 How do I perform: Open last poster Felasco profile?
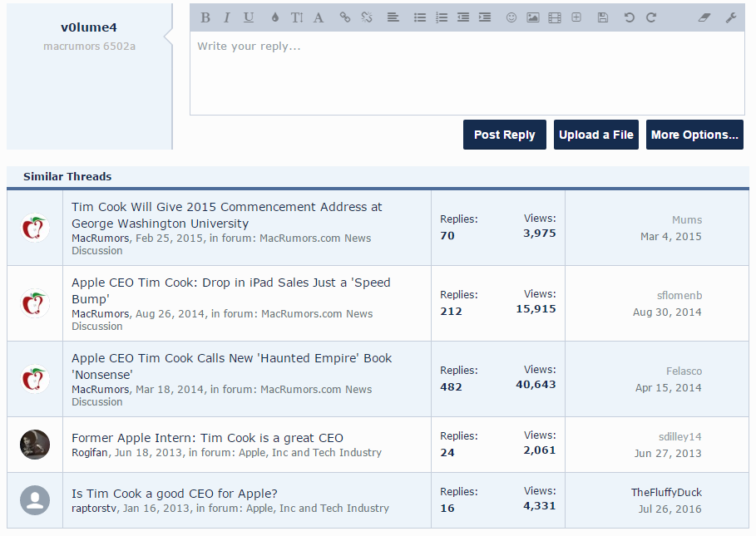(x=684, y=371)
